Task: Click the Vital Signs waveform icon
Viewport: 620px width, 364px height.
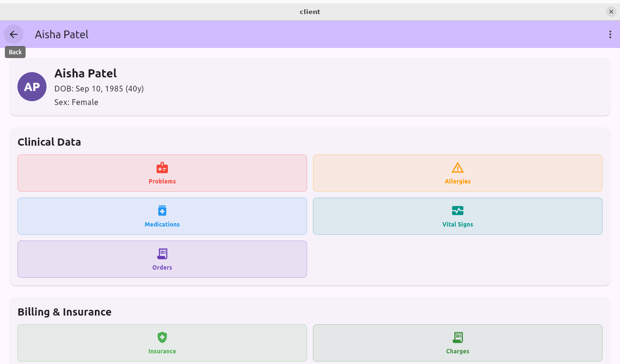Action: [x=458, y=211]
